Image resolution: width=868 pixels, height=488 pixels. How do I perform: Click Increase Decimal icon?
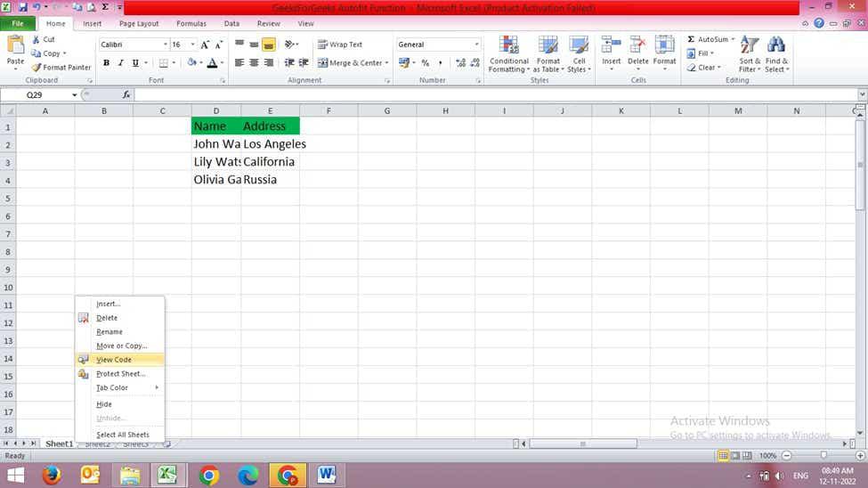point(460,63)
